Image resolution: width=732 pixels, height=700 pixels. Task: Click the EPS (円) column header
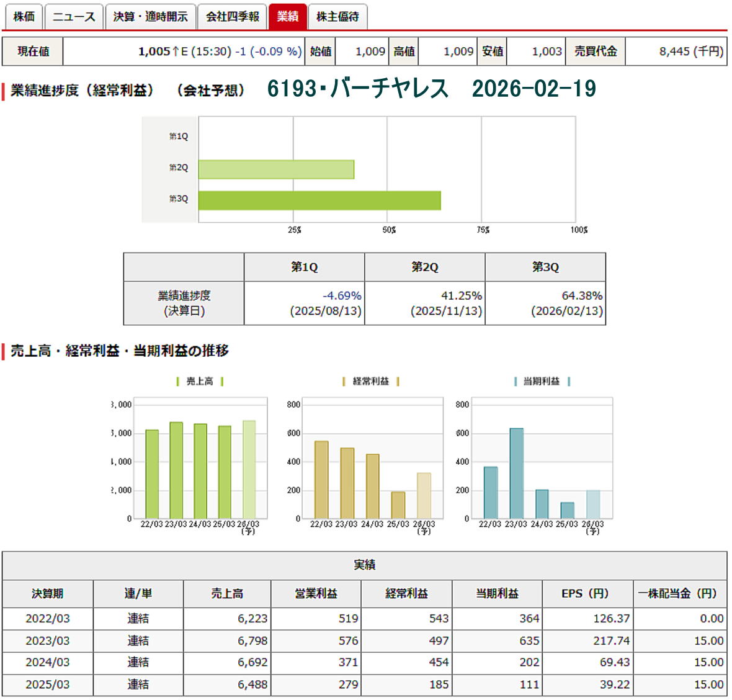(587, 594)
